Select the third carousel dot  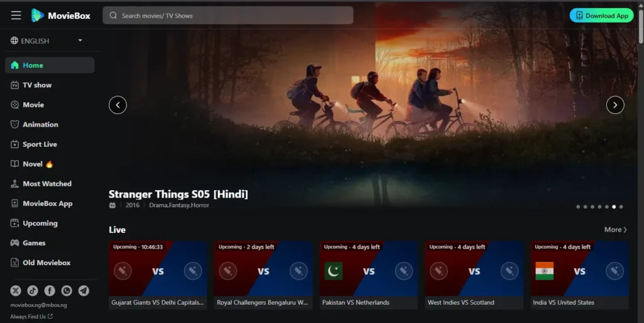592,207
